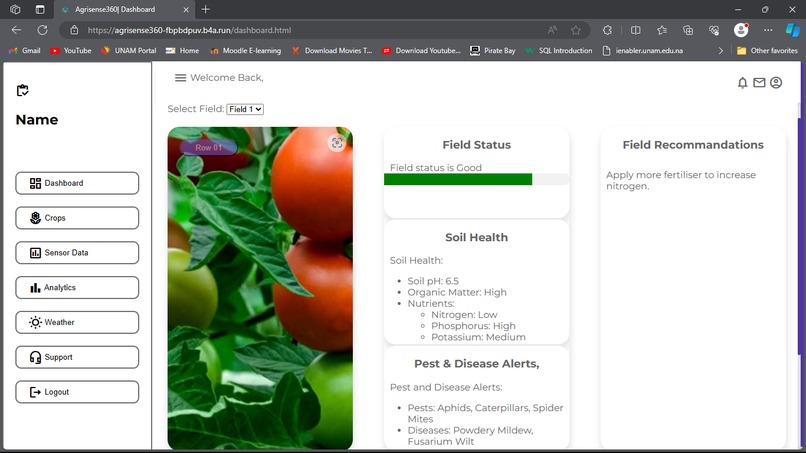Screen dimensions: 806x453
Task: Click the 'Phosphorus: High' list item
Action: [473, 326]
